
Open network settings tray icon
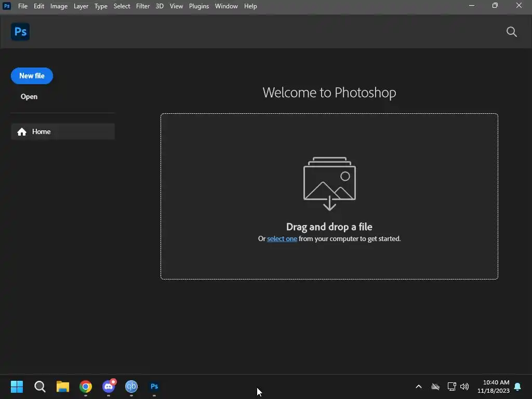451,387
